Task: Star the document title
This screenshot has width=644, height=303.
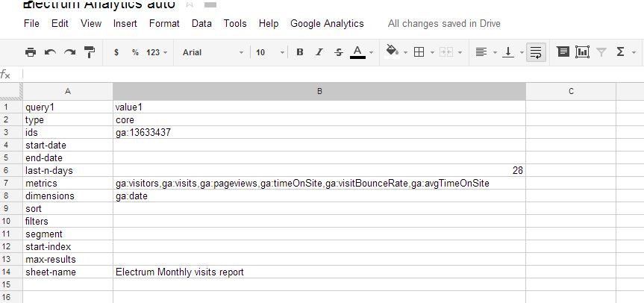Action: coord(190,4)
